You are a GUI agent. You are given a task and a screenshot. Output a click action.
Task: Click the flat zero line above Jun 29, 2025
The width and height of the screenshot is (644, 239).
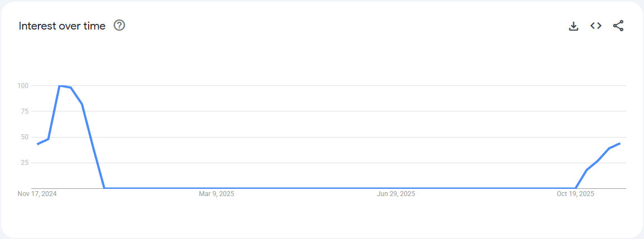coord(396,188)
